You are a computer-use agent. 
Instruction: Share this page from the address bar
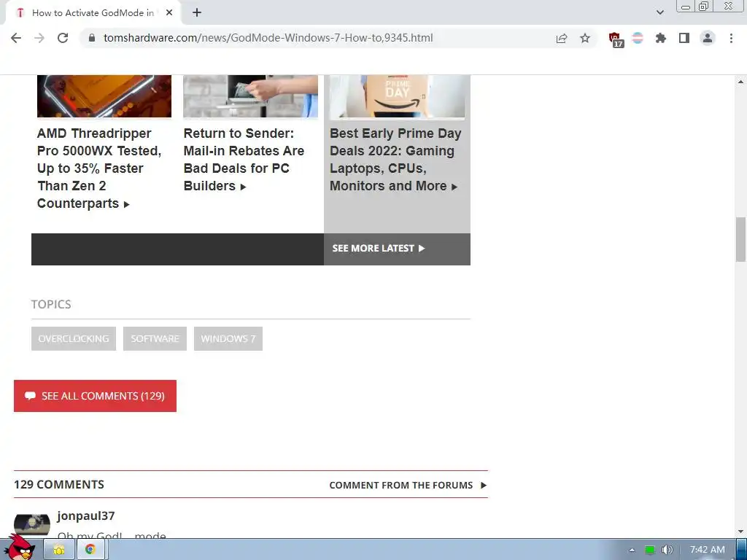pyautogui.click(x=562, y=38)
